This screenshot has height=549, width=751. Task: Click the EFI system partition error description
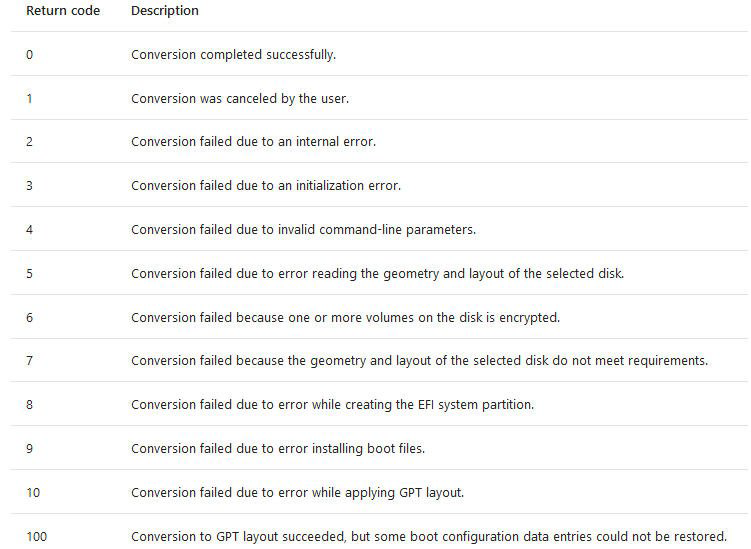[x=332, y=405]
